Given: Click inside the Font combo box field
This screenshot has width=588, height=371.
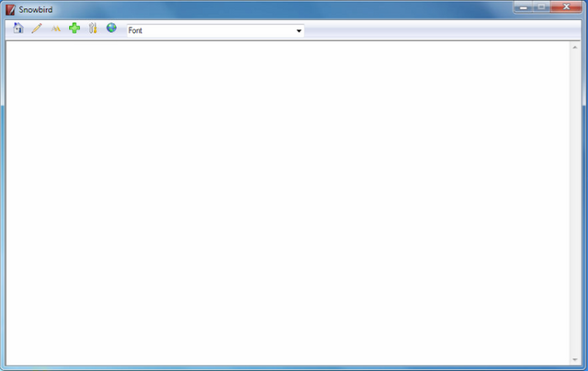Looking at the screenshot, I should click(215, 30).
